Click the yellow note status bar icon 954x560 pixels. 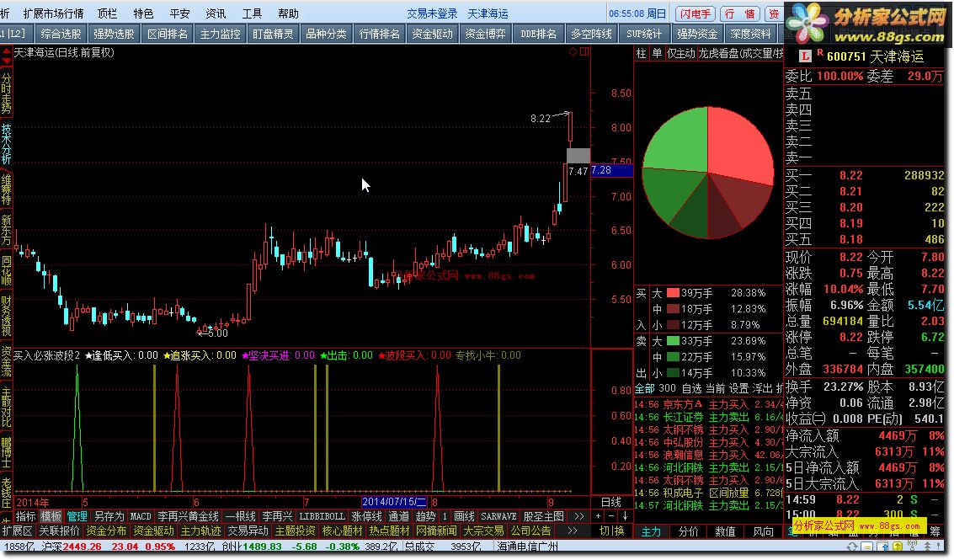pyautogui.click(x=866, y=547)
